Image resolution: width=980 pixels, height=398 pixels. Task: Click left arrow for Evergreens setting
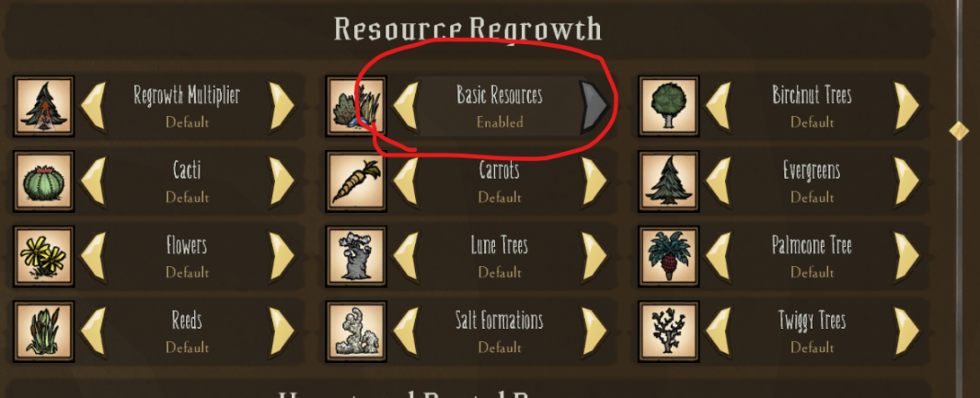tap(718, 181)
